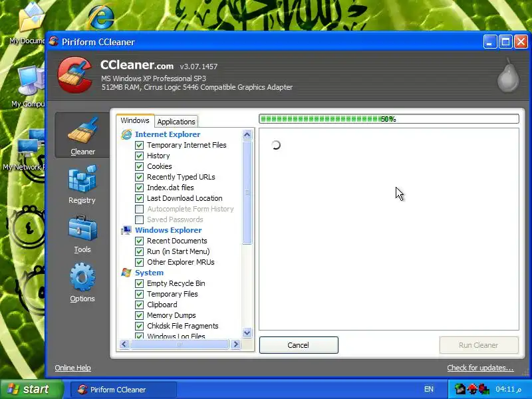Uncheck Temporary Internet Files
The image size is (532, 399).
coord(139,145)
